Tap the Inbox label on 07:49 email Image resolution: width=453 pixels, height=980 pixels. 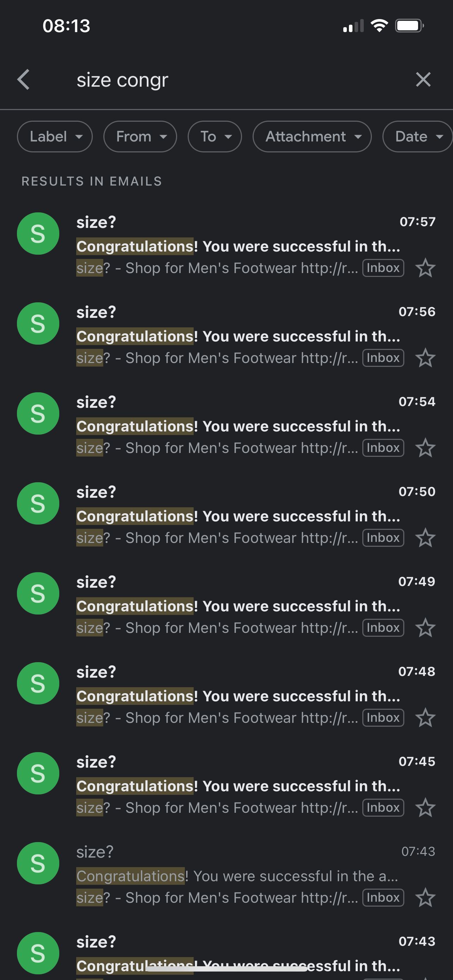(x=383, y=628)
